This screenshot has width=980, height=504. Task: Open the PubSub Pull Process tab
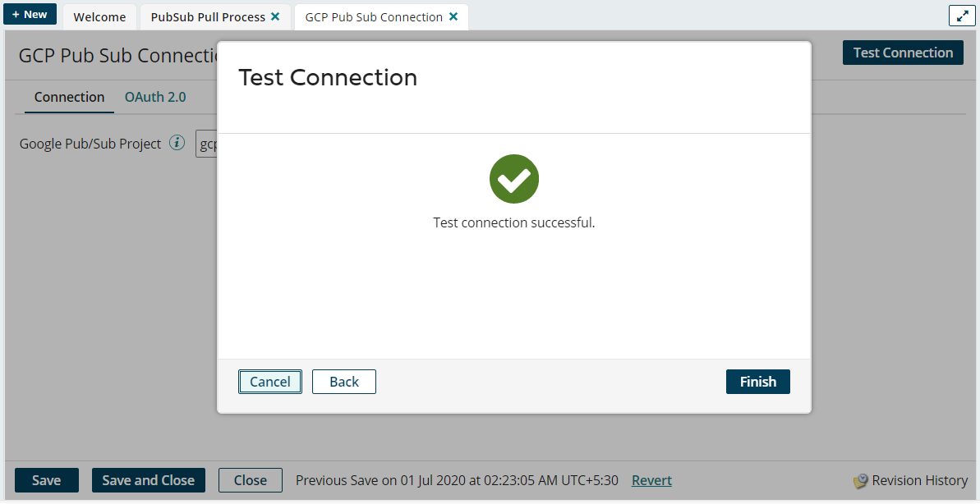[x=208, y=17]
